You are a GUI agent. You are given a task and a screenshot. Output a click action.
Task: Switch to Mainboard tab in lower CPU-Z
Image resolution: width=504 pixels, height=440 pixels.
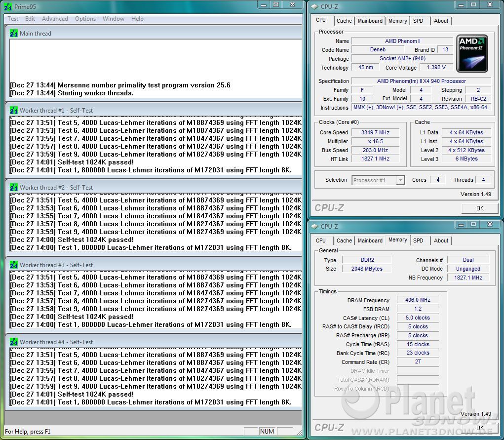click(370, 240)
